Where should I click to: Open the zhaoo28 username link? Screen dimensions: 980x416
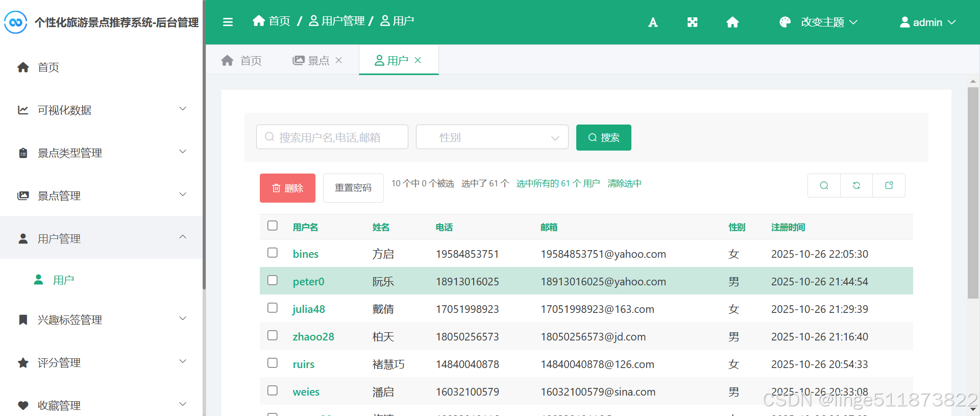(x=313, y=336)
